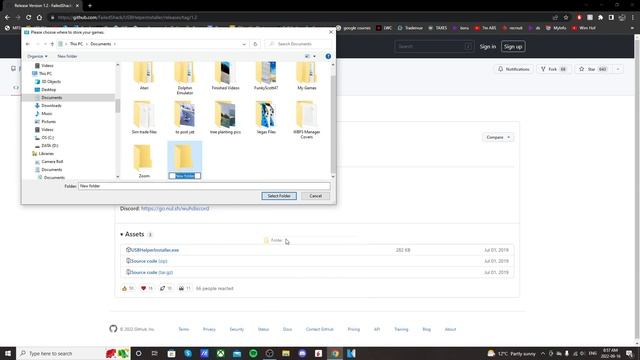Go back in the dialog
Viewport: 640px width, 360px height.
coord(28,44)
